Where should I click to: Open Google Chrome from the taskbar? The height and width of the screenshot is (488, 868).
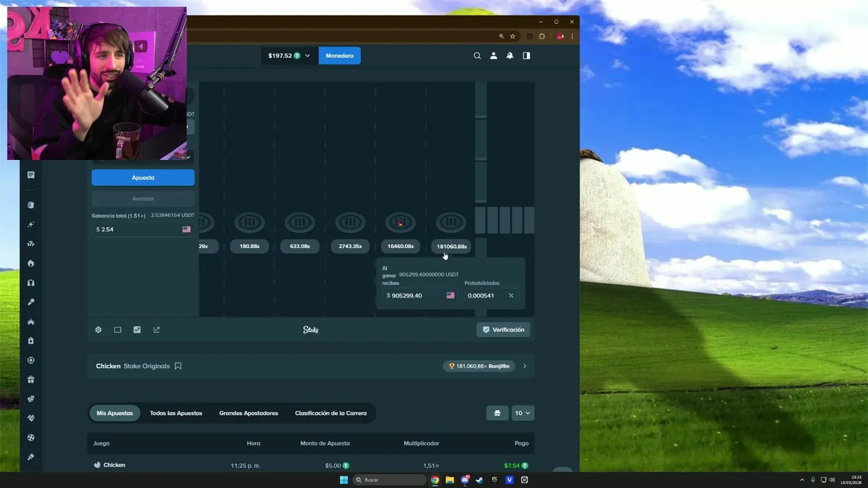[x=435, y=480]
